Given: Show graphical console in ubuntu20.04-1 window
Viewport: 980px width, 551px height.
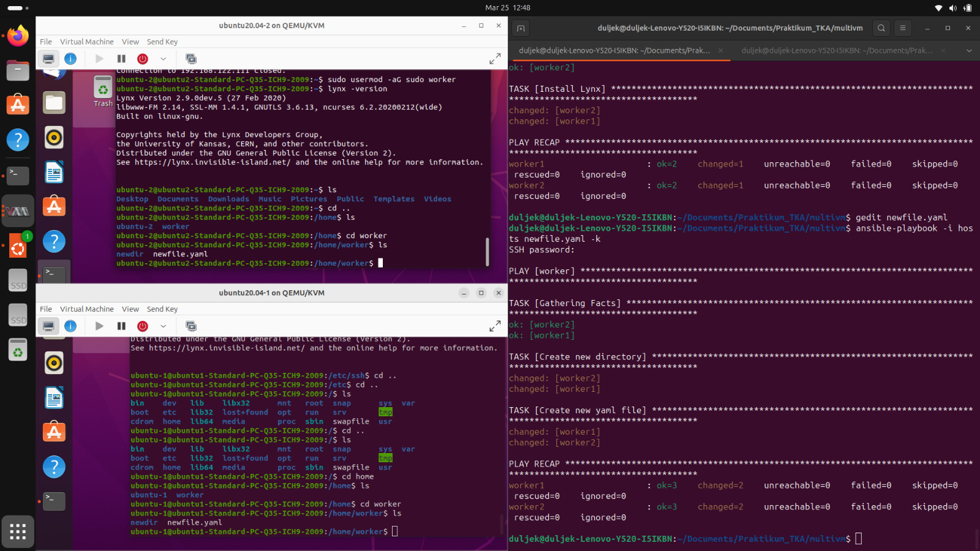Looking at the screenshot, I should 48,326.
